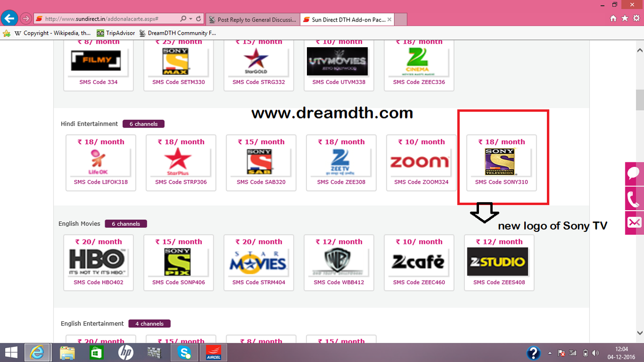Choose the Star Movies channel logo
Image resolution: width=644 pixels, height=362 pixels.
point(258,262)
